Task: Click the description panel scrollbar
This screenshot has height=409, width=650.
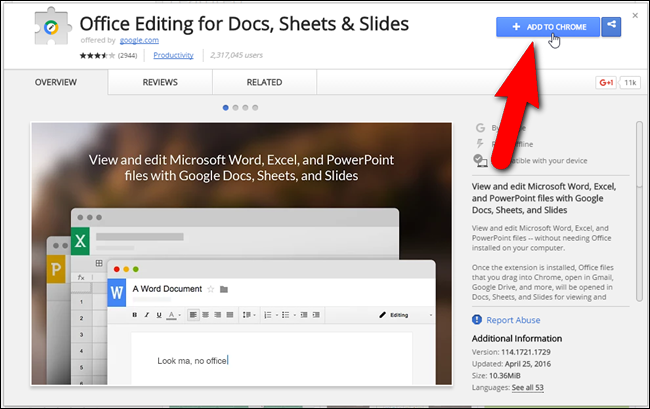Action: pyautogui.click(x=639, y=211)
